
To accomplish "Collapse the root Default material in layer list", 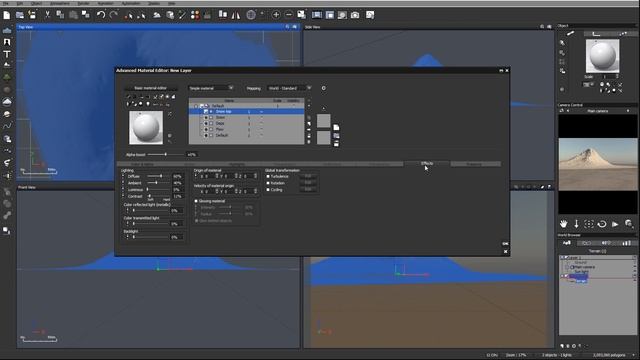I will pos(196,106).
